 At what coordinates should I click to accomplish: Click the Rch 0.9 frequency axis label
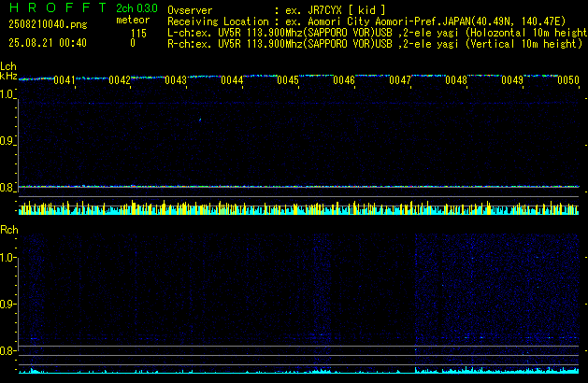point(7,304)
